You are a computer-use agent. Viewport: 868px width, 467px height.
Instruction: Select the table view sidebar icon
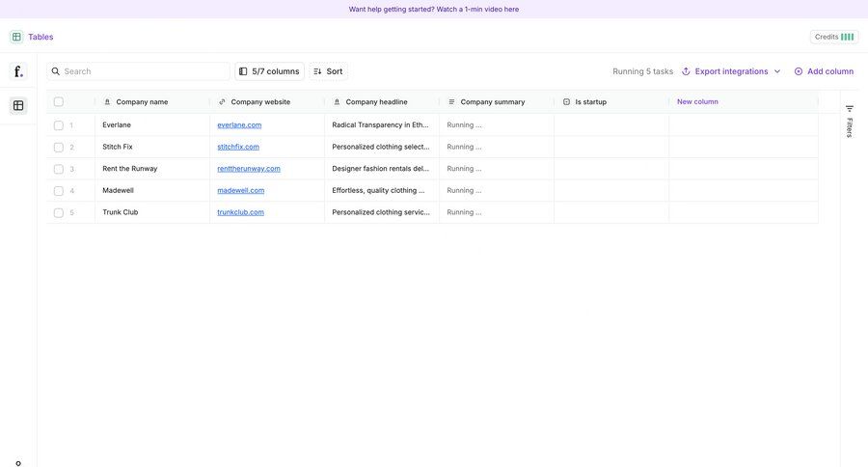[x=18, y=105]
